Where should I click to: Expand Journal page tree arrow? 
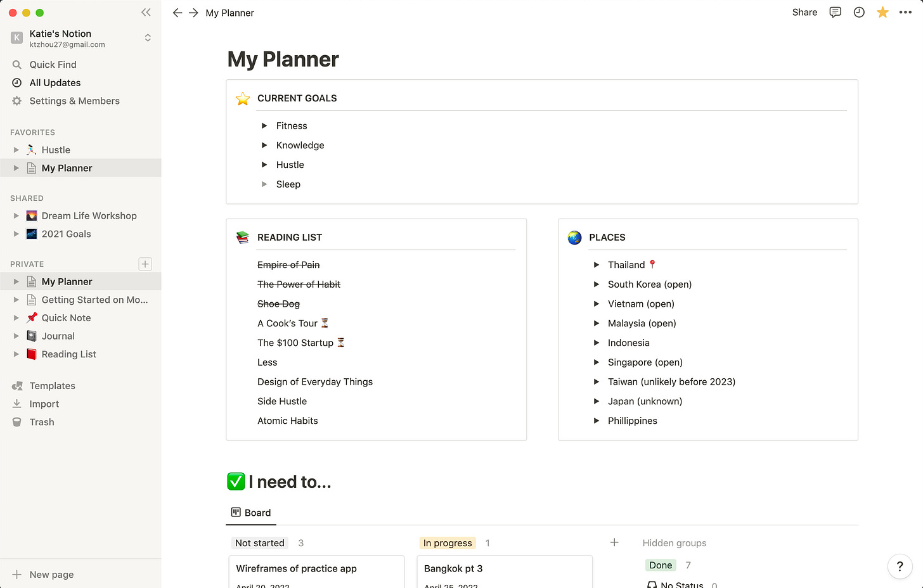[16, 336]
